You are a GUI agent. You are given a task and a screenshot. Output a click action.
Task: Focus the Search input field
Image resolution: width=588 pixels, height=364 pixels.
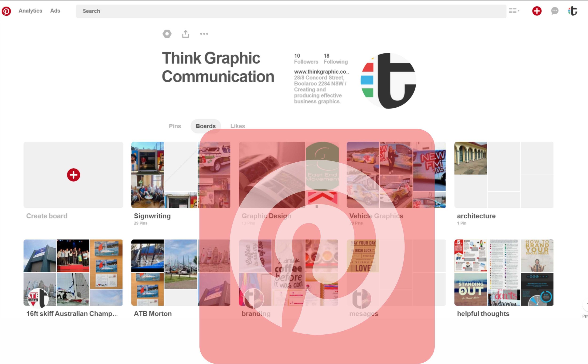point(291,11)
